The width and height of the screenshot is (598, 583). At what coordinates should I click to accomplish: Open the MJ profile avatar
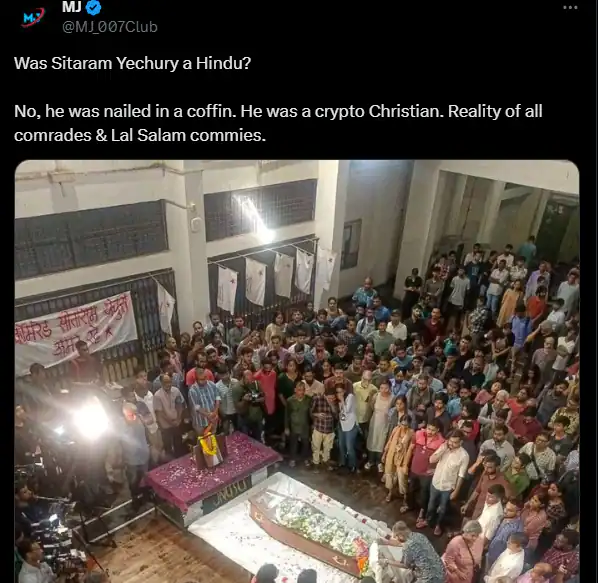pyautogui.click(x=34, y=17)
